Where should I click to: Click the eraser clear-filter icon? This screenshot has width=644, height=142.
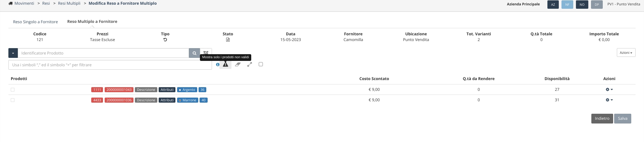click(238, 64)
